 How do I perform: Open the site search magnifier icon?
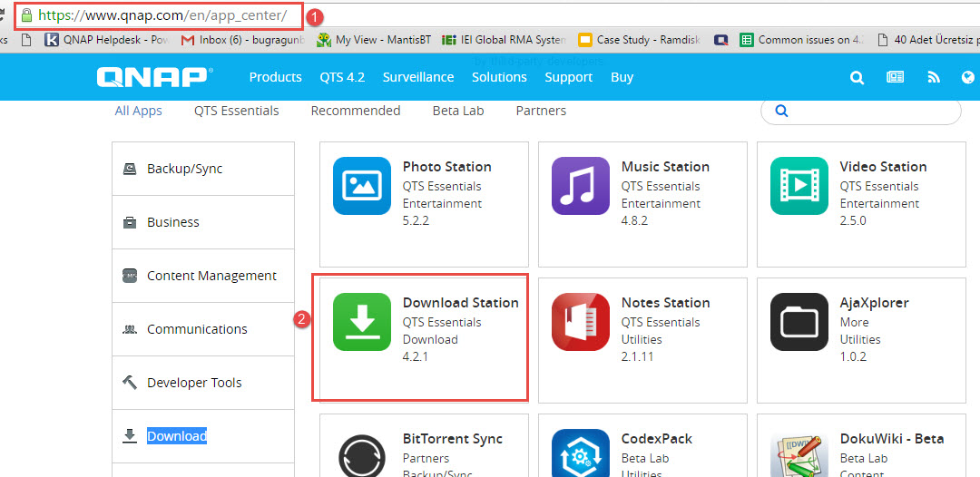pyautogui.click(x=857, y=77)
